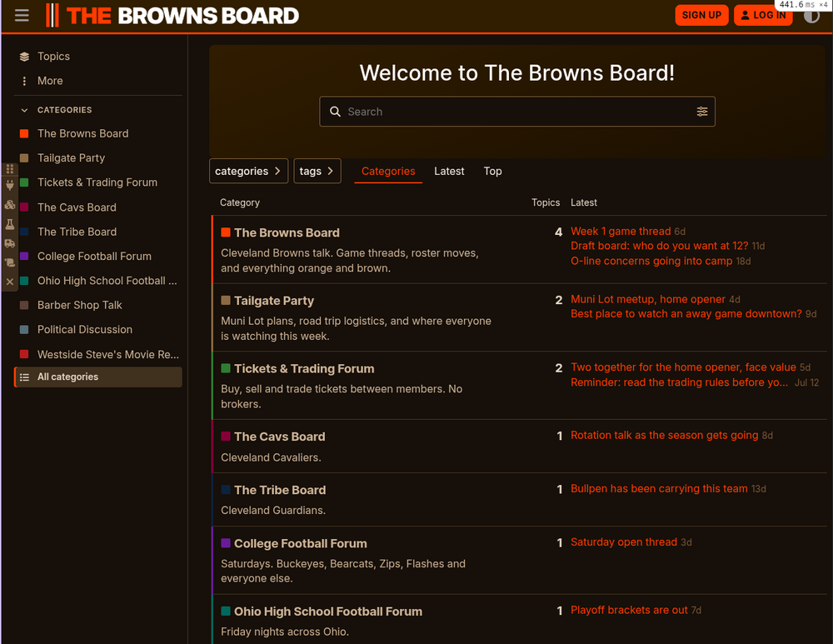Click the flask icon in dev toolbar
Screen dimensions: 833x644
[9, 224]
